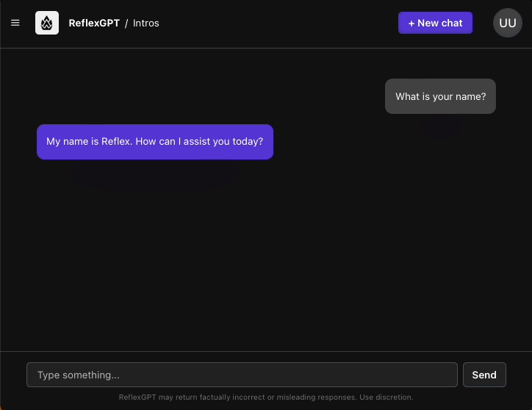Screen dimensions: 532x410
Task: Click the ReflexGPT title text
Action: 94,23
